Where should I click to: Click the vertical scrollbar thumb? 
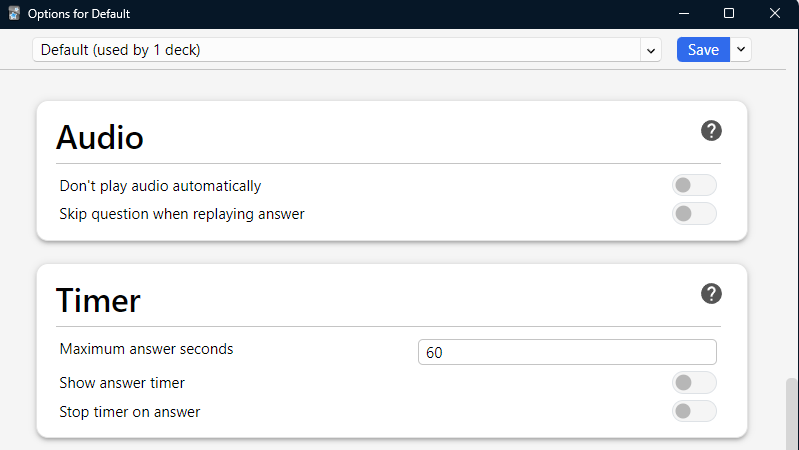point(791,413)
